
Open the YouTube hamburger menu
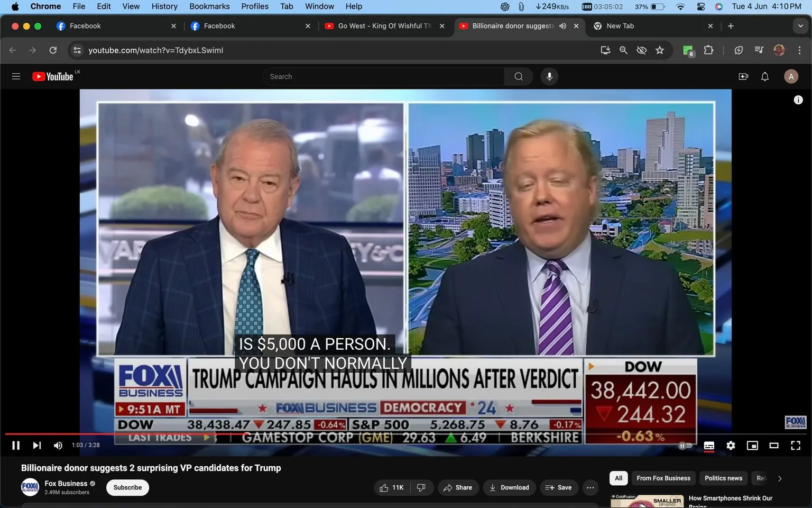(16, 76)
